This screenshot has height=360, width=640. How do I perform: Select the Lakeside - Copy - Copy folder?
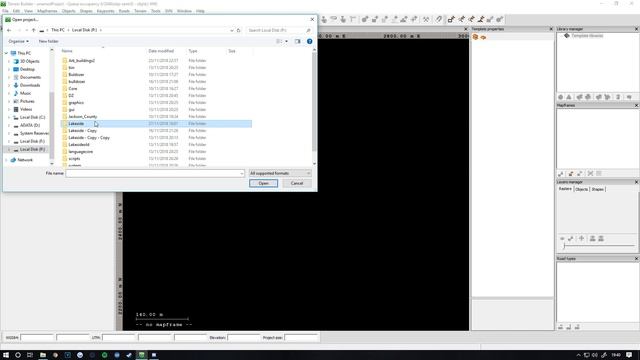click(x=89, y=138)
